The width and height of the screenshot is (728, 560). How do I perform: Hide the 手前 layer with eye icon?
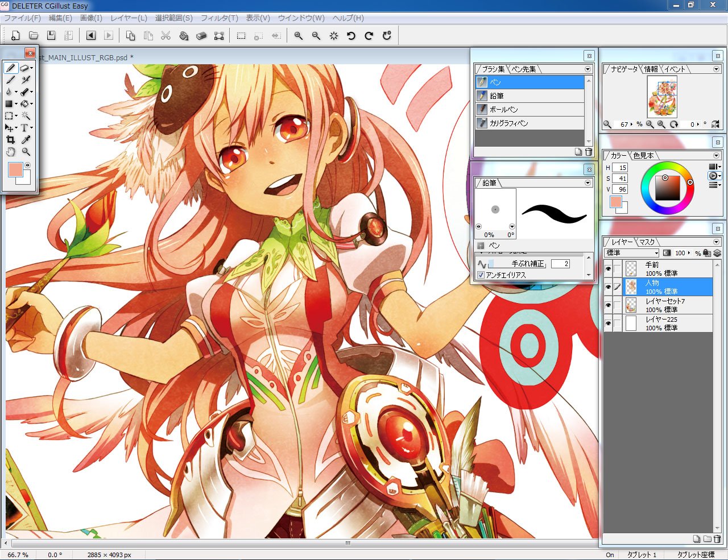(x=608, y=269)
